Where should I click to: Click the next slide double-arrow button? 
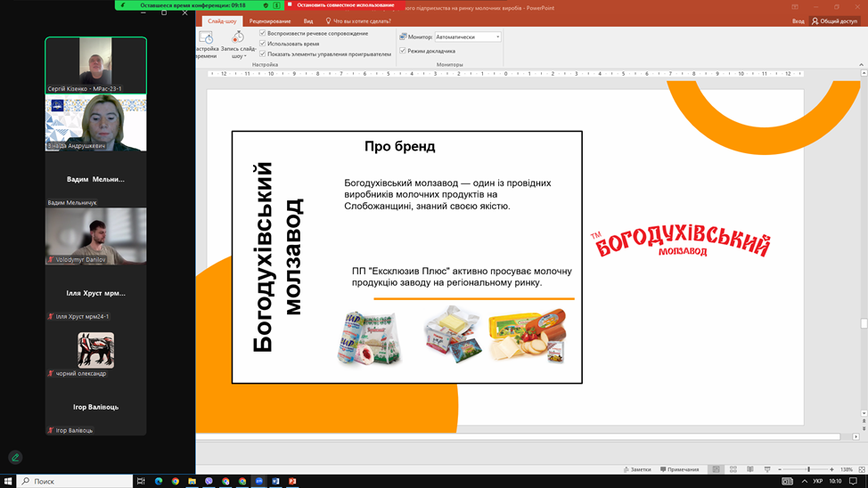864,428
